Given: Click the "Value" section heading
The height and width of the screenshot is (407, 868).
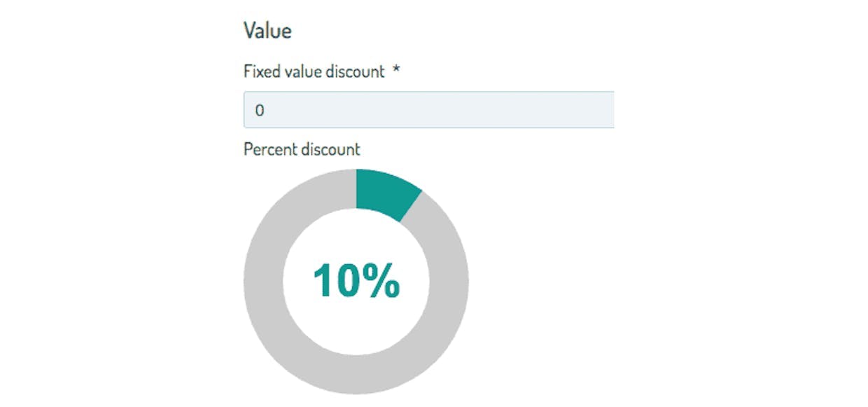Looking at the screenshot, I should pyautogui.click(x=267, y=31).
